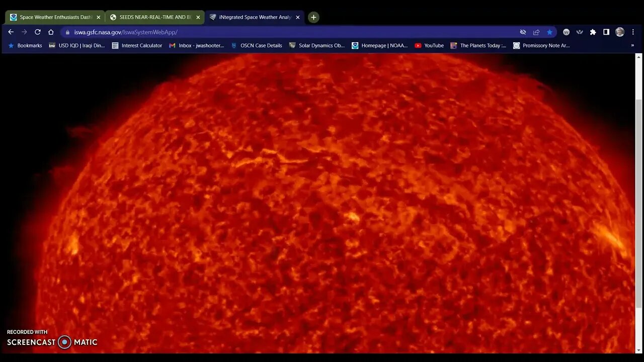Open the Homepage NOAA bookmark

pos(380,45)
